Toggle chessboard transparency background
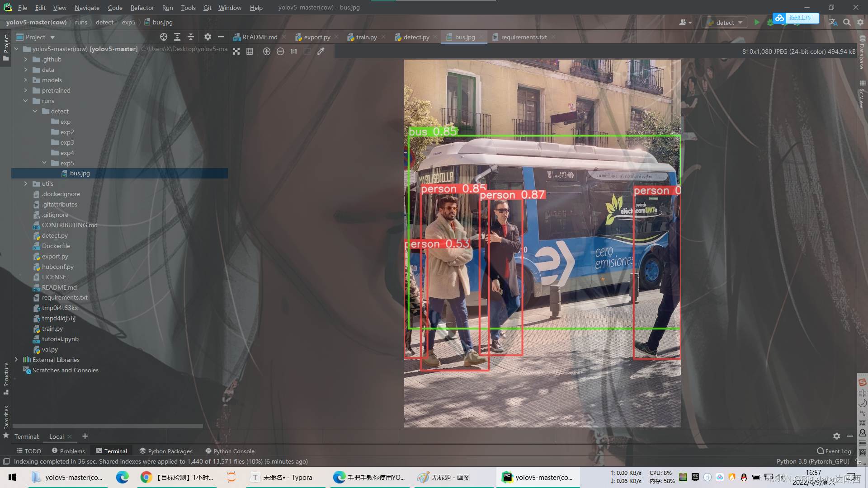The image size is (868, 488). pos(236,52)
